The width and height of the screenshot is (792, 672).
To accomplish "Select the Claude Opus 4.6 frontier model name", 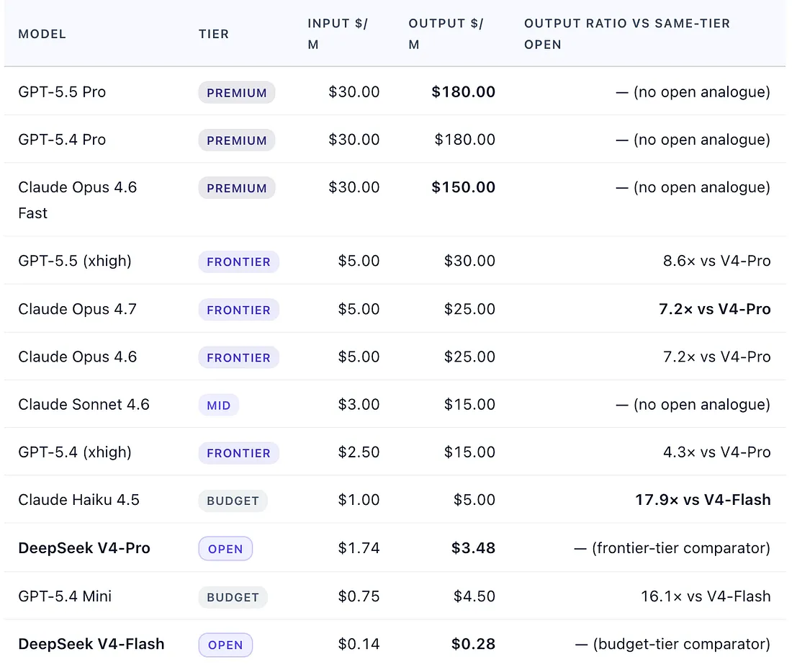I will tap(77, 357).
